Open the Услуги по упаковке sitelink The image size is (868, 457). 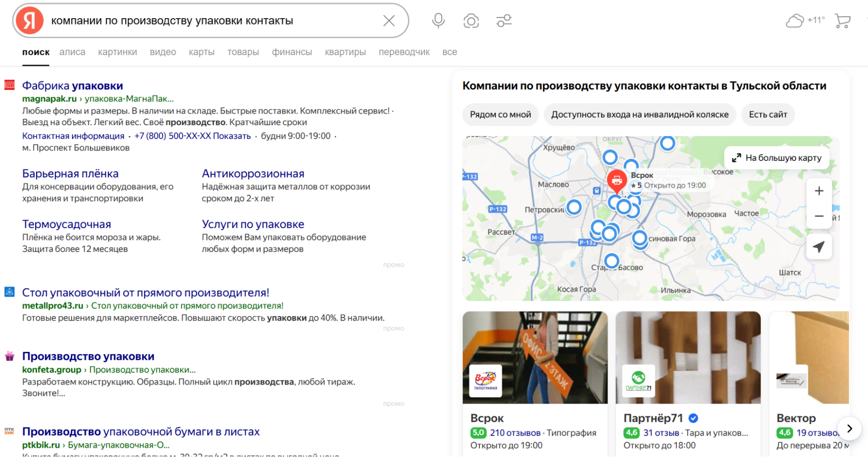pyautogui.click(x=253, y=224)
